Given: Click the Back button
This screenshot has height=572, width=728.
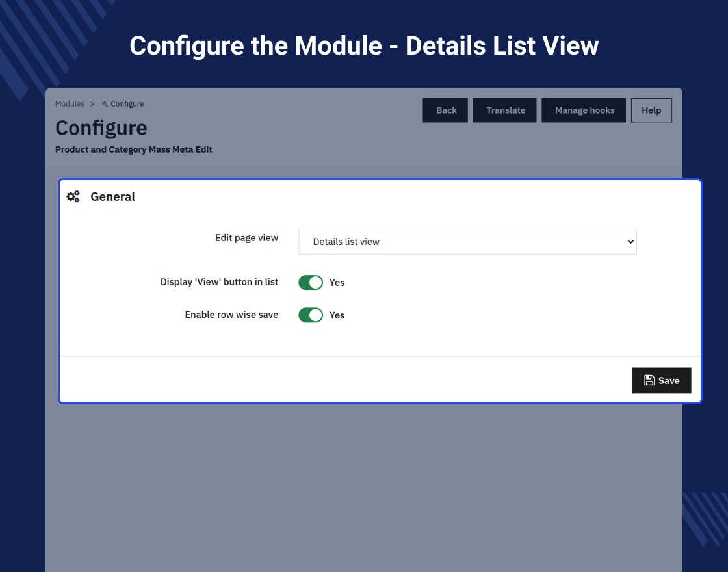Looking at the screenshot, I should pyautogui.click(x=445, y=110).
